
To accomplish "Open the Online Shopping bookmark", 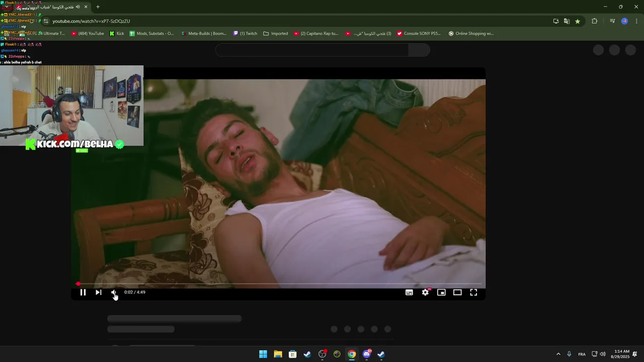I will click(471, 34).
